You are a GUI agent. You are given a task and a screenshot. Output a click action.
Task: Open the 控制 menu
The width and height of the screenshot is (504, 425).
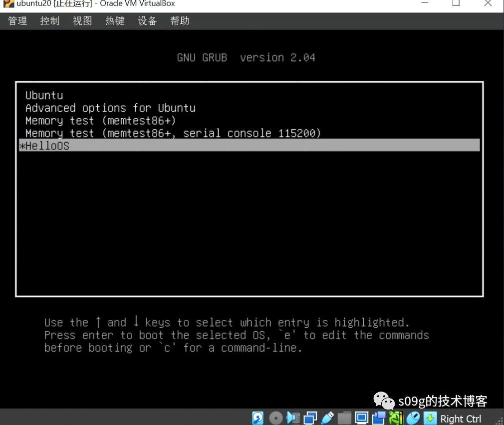point(50,21)
